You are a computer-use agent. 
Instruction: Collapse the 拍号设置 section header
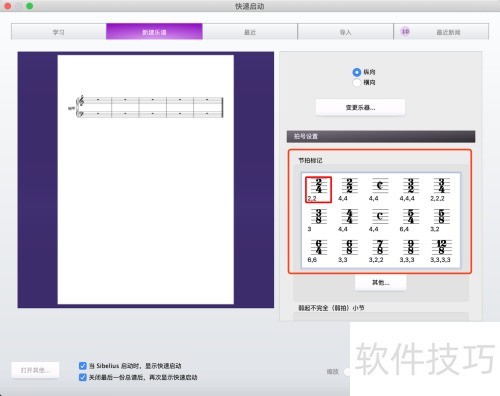pos(381,136)
